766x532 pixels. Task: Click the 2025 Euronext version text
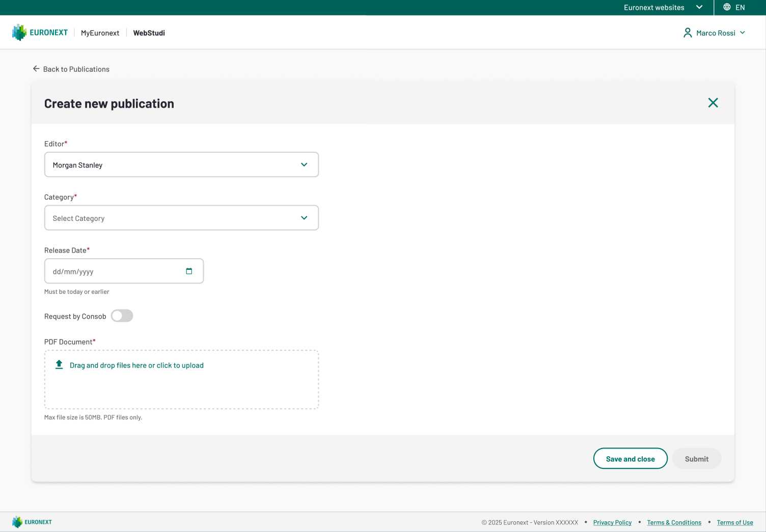pos(530,522)
